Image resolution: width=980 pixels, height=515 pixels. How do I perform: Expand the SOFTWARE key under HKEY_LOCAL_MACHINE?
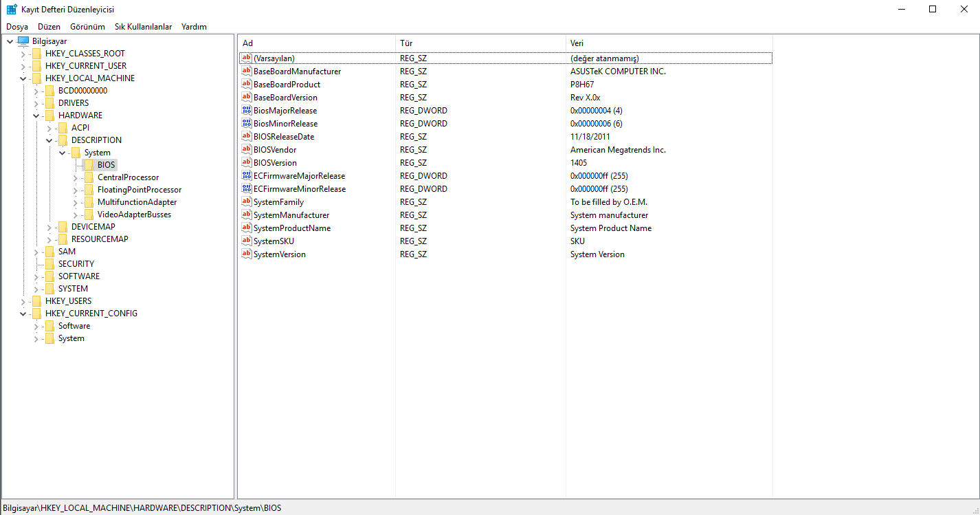(x=36, y=276)
